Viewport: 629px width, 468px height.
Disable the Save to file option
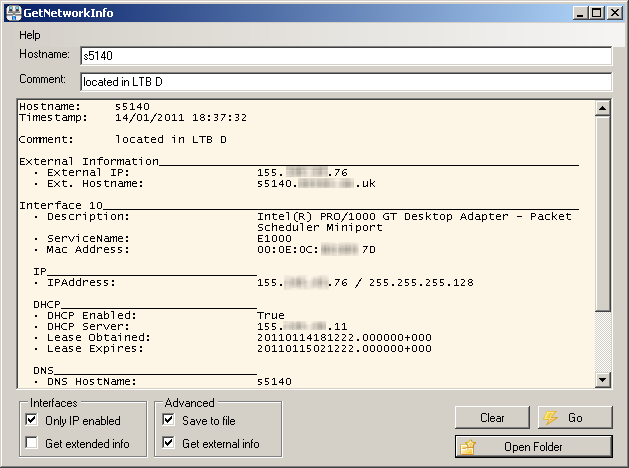pyautogui.click(x=168, y=421)
